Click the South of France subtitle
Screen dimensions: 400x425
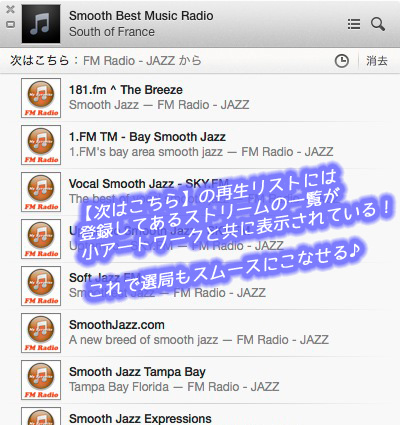112,32
